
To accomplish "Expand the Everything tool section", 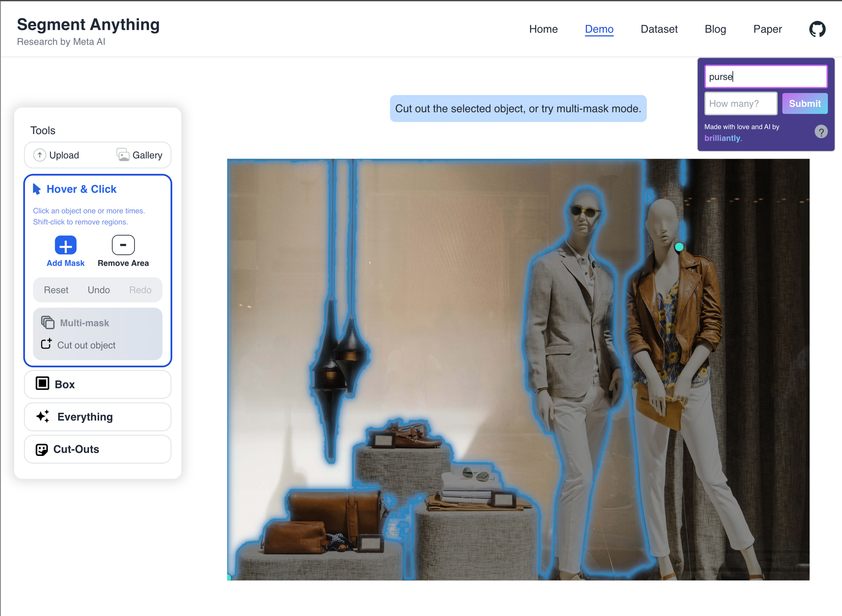I will (97, 417).
